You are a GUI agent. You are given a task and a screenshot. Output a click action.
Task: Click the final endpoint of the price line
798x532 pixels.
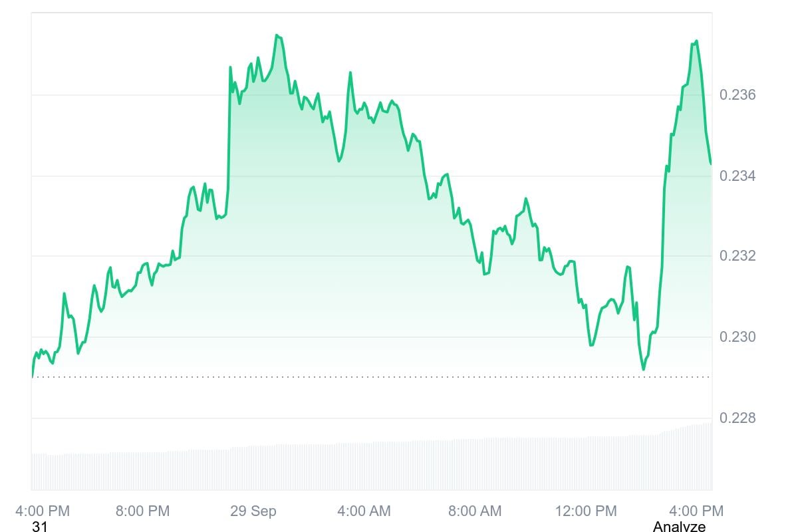(711, 164)
